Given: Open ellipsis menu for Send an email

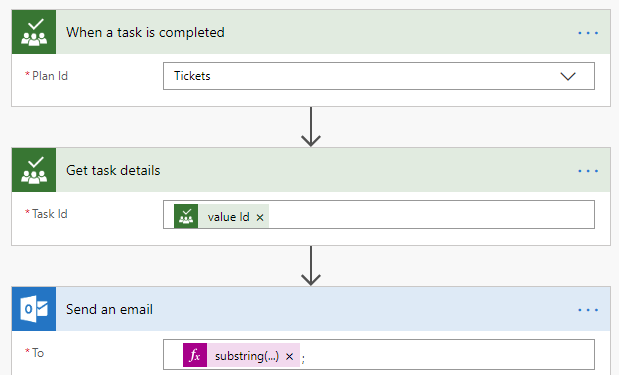Looking at the screenshot, I should click(x=588, y=310).
